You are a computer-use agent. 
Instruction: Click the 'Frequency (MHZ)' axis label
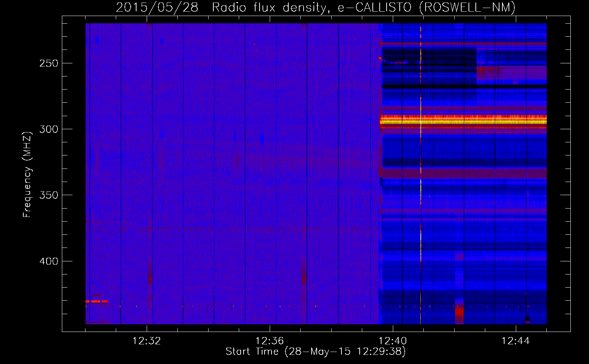pyautogui.click(x=27, y=174)
